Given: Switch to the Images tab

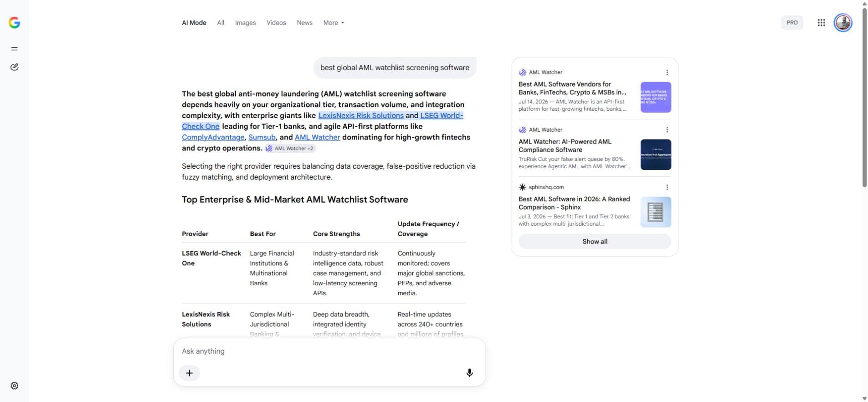Looking at the screenshot, I should point(245,23).
